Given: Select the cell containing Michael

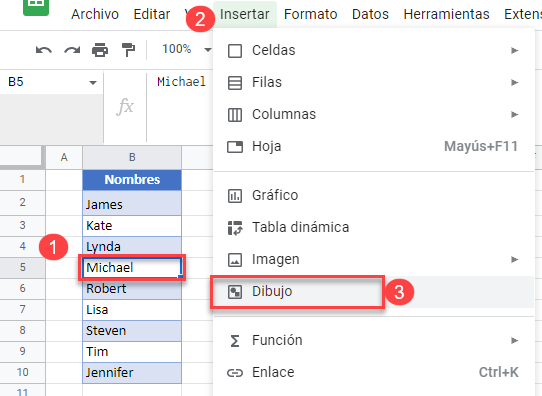Looking at the screenshot, I should point(132,267).
